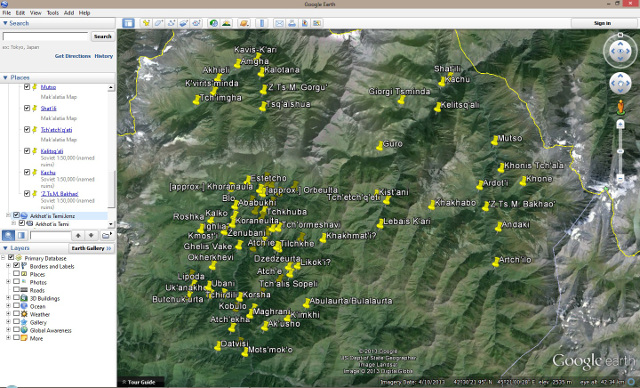Uncheck the Shat'ili place checkbox
The width and height of the screenshot is (640, 388).
pos(27,108)
